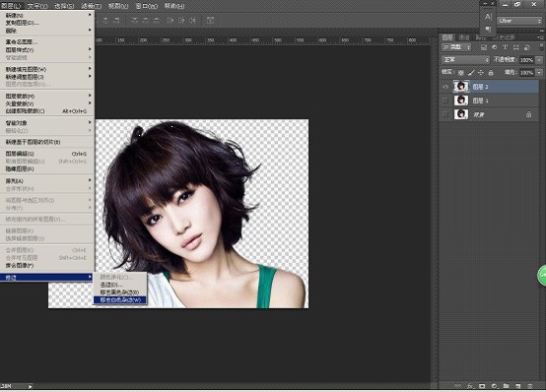Choose 图层编组 (Ctrl+G)
The image size is (546, 392).
[47, 154]
